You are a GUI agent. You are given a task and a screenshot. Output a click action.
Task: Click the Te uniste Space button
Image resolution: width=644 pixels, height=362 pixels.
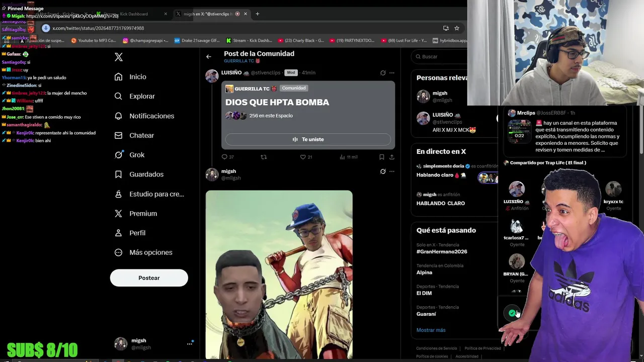308,139
